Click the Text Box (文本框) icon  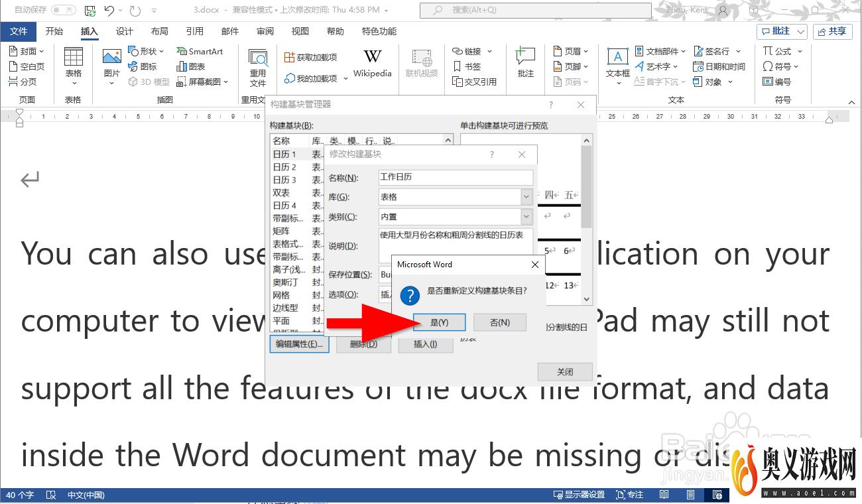click(617, 66)
